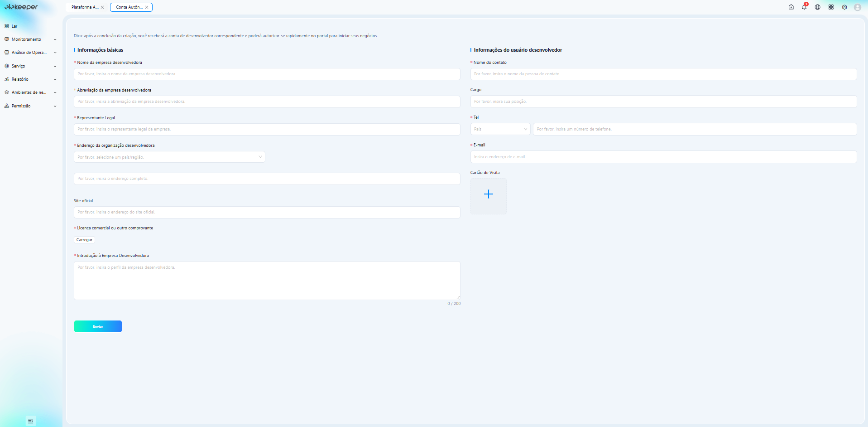Image resolution: width=868 pixels, height=427 pixels.
Task: Open the settings gear icon
Action: pyautogui.click(x=844, y=7)
